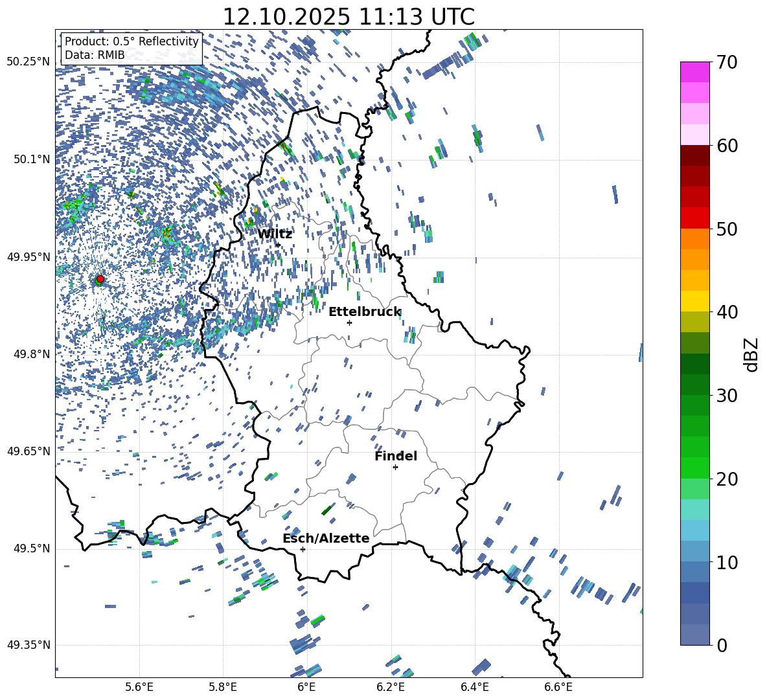Click the yellow colorbar segment above 40 dBZ
Image resolution: width=767 pixels, height=700 pixels.
click(694, 301)
